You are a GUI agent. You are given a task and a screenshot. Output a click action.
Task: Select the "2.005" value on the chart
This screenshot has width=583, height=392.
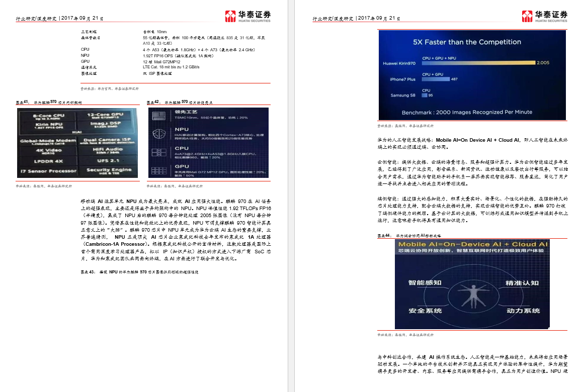[543, 63]
